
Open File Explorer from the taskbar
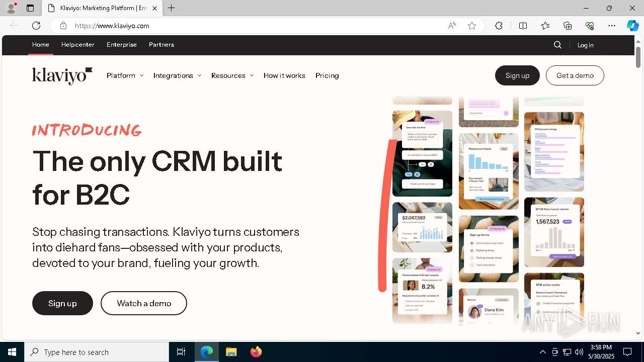tap(231, 352)
